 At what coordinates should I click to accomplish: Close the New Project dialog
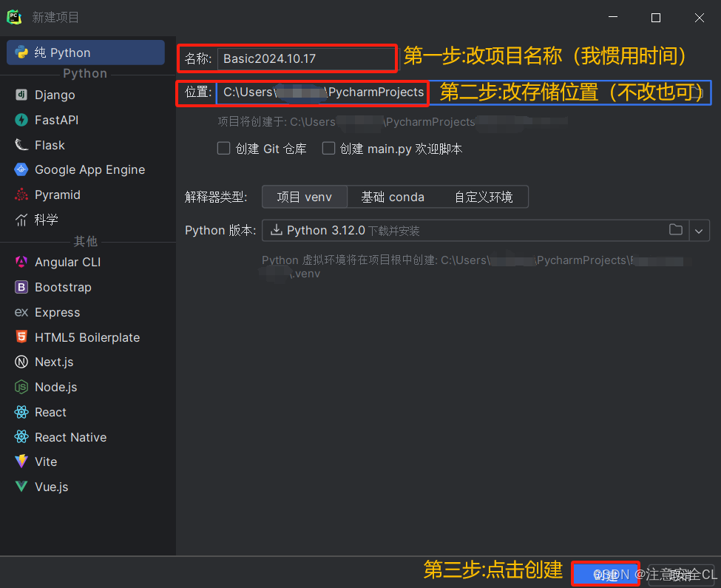(x=700, y=18)
